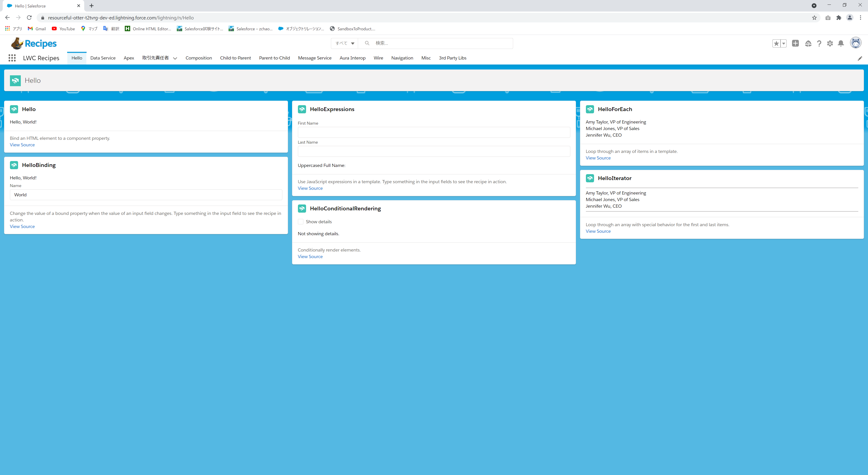This screenshot has width=868, height=475.
Task: Open the user profile avatar
Action: [x=856, y=43]
